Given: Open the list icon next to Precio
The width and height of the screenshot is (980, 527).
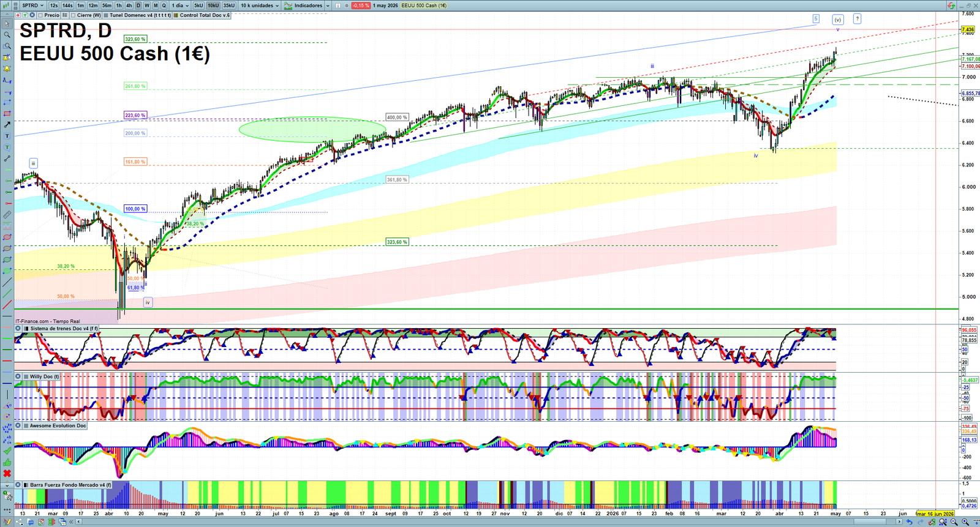Looking at the screenshot, I should [65, 15].
